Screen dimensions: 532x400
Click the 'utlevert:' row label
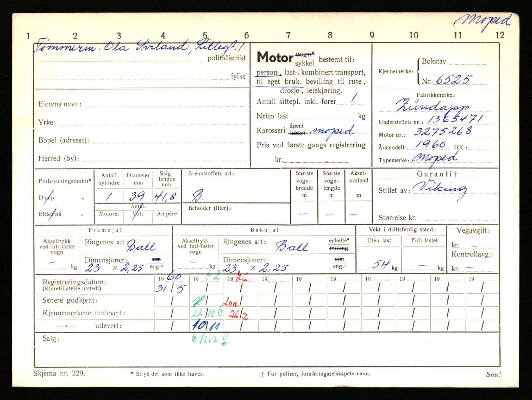(108, 326)
